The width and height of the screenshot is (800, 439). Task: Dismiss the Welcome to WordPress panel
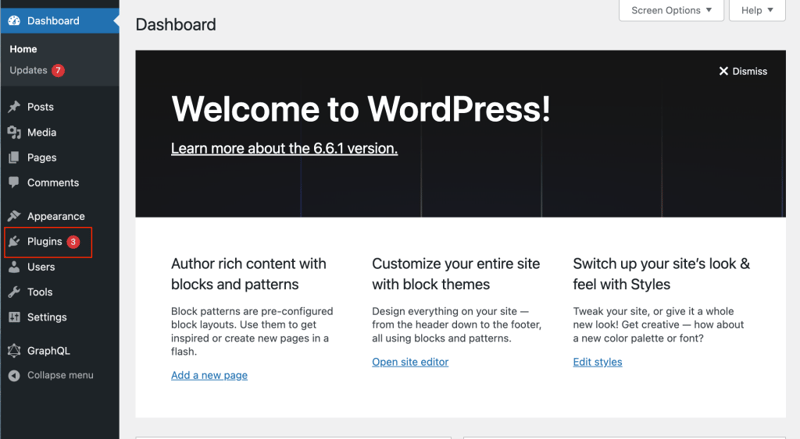(742, 71)
